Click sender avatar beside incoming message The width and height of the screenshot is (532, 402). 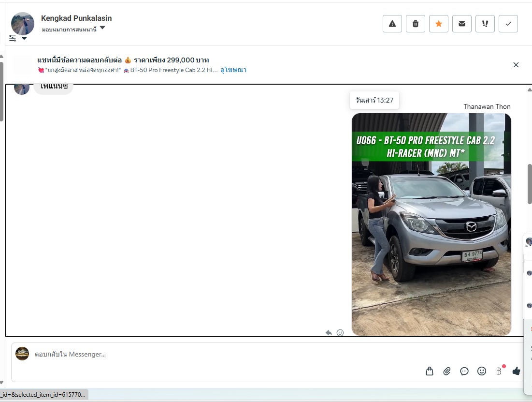pos(22,89)
